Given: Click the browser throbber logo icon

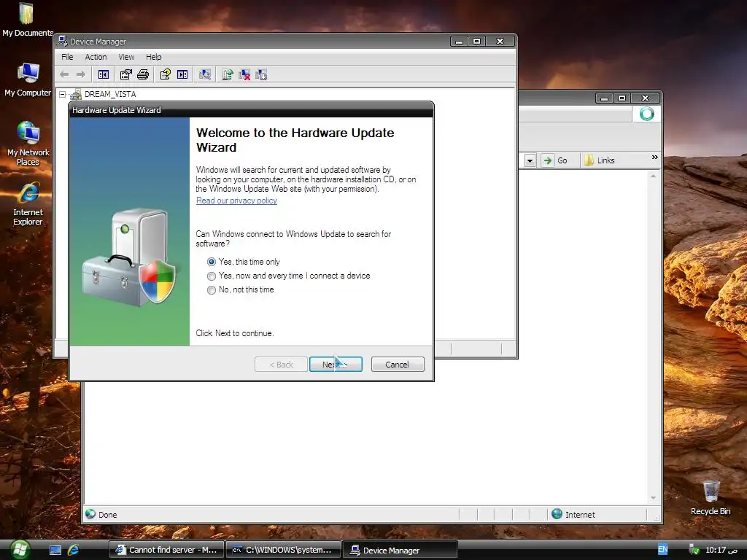Looking at the screenshot, I should click(646, 114).
